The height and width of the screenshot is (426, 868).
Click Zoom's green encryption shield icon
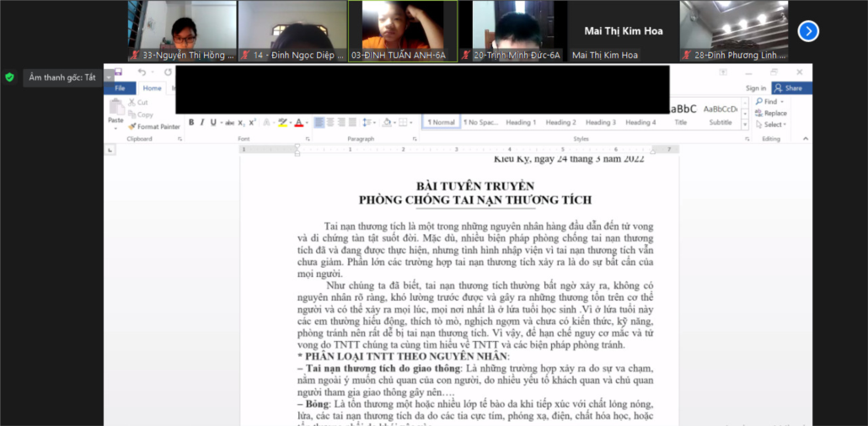(9, 77)
